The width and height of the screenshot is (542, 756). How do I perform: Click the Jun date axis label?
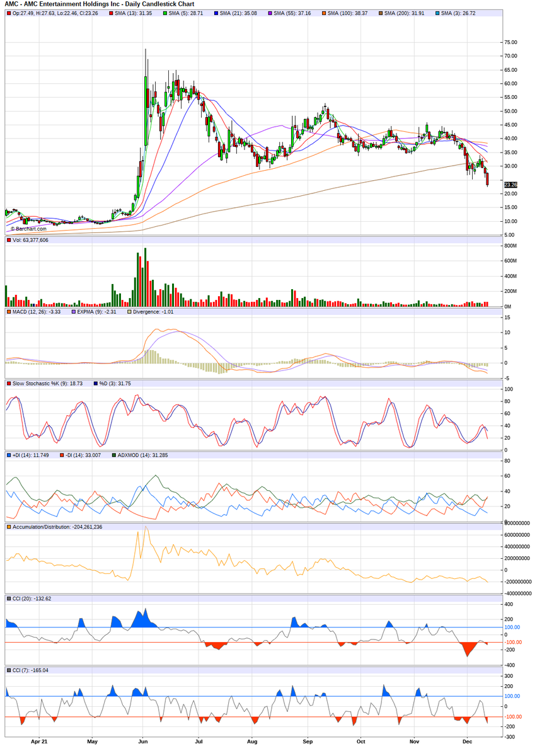click(x=142, y=743)
